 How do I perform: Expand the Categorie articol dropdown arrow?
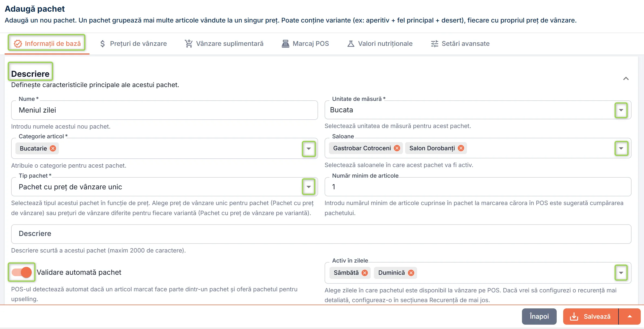coord(309,149)
